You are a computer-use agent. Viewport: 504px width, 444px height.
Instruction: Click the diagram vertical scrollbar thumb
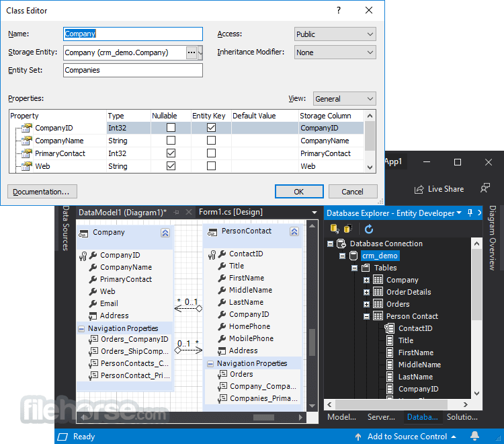(312, 342)
